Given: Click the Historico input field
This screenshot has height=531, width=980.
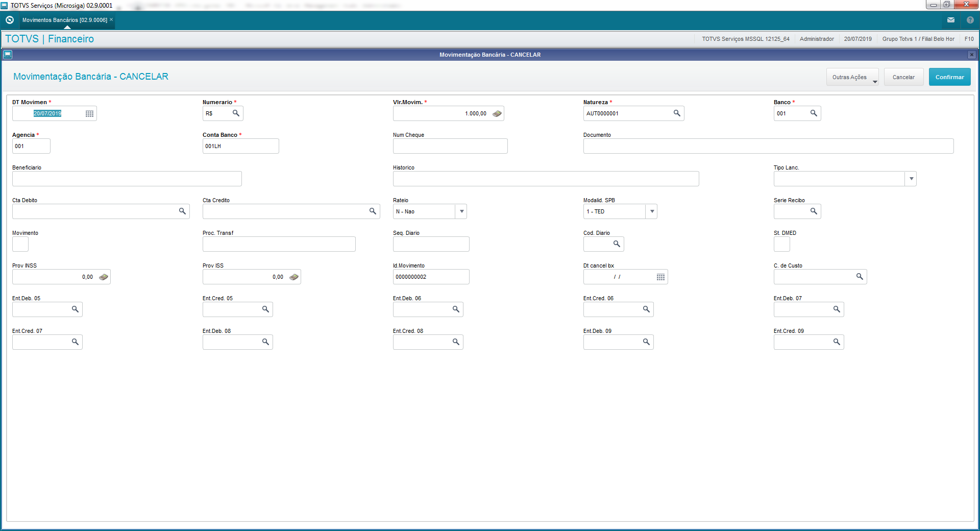Looking at the screenshot, I should point(546,179).
